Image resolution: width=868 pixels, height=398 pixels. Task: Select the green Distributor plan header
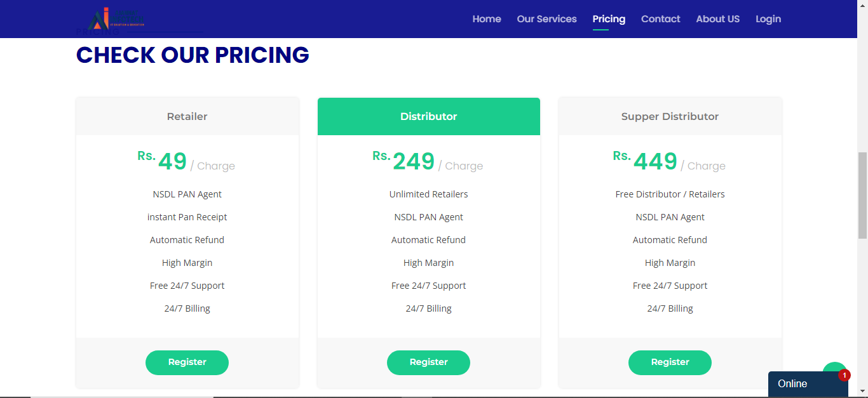click(x=428, y=117)
